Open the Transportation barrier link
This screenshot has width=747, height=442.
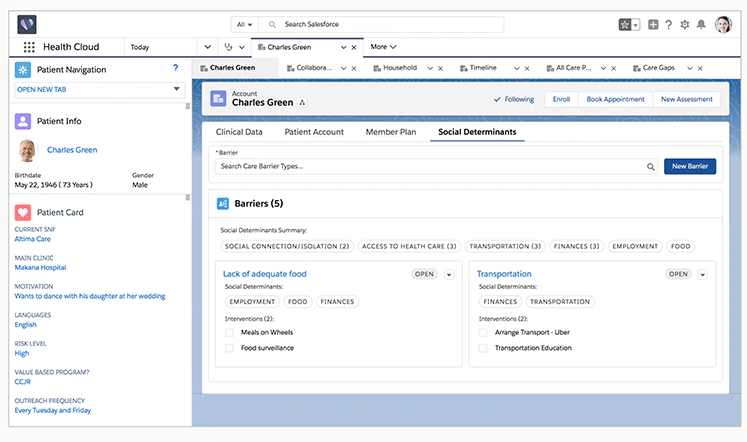click(x=504, y=274)
